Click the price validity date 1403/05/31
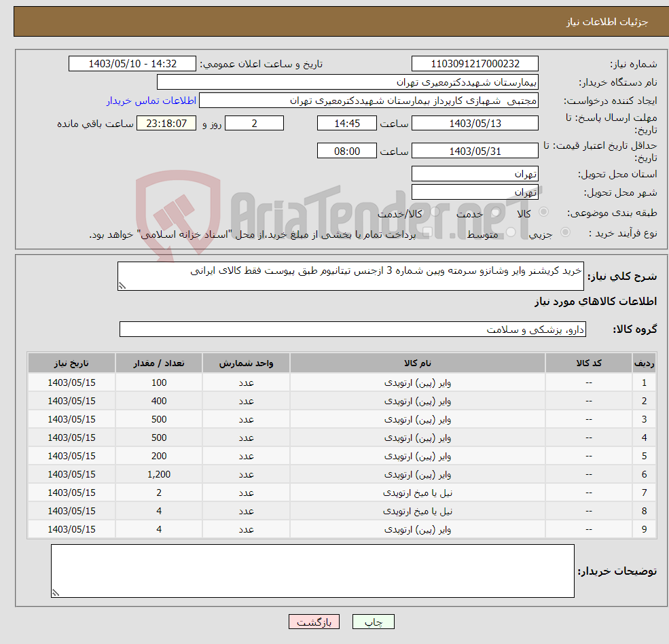 [x=475, y=151]
